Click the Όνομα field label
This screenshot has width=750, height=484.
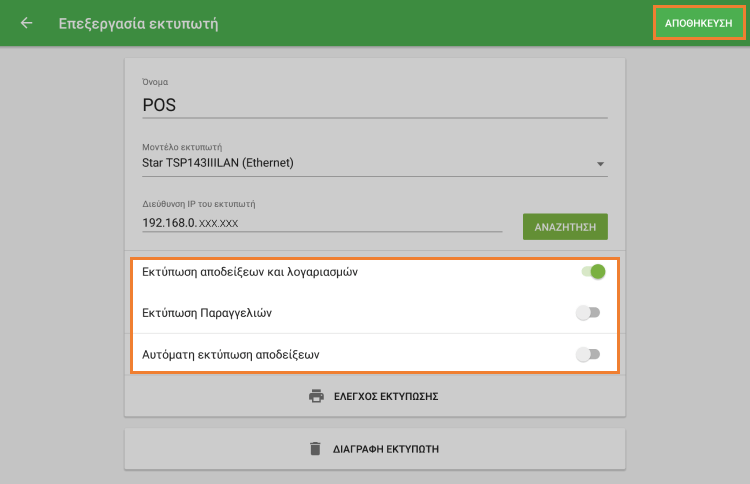[156, 81]
